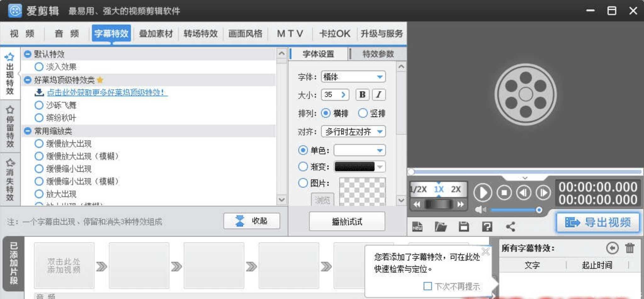
Task: Switch to the 音频 tab
Action: 67,33
